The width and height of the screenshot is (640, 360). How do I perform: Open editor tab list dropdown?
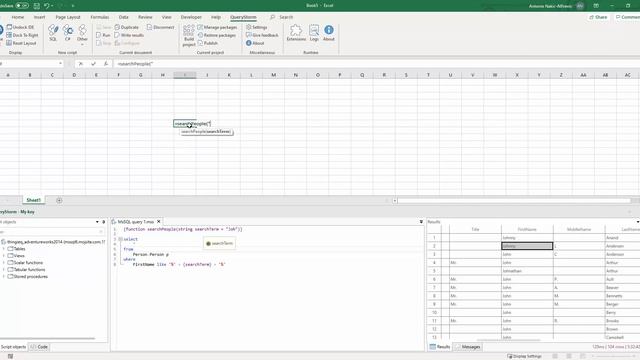pos(421,222)
